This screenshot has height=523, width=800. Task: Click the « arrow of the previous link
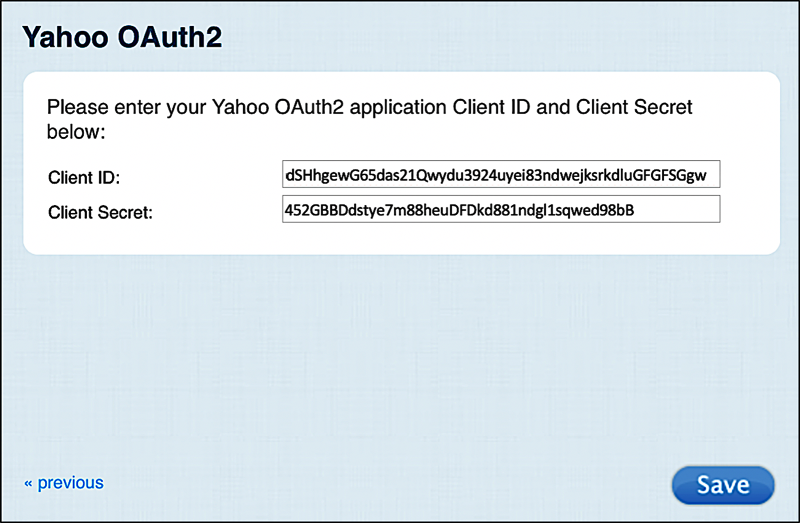29,484
